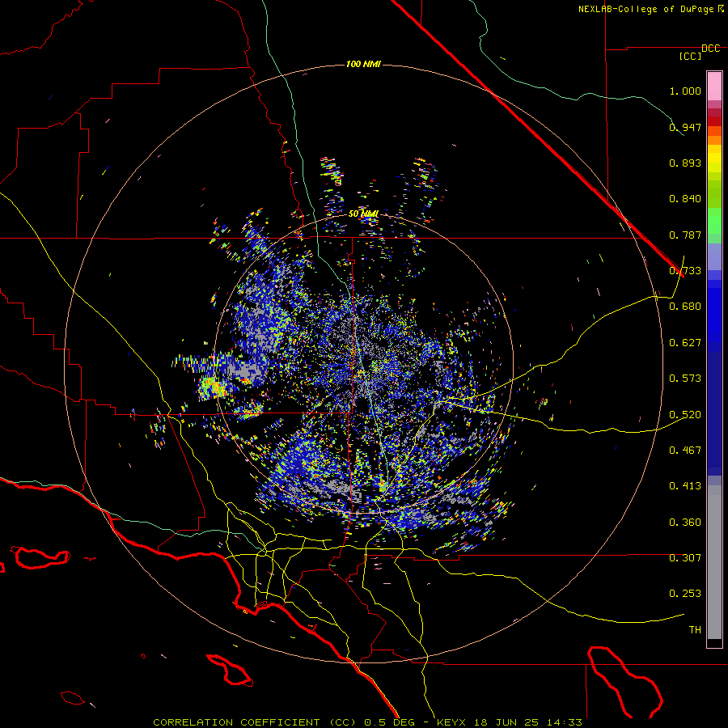Click the CORRELATION COEFFICIENT (CC) caption text
The image size is (728, 728).
click(256, 722)
